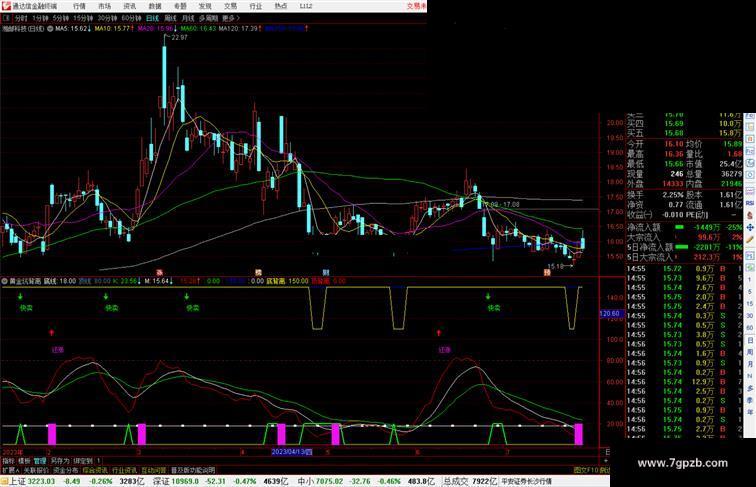
Task: Switch chart to 15分钟 period
Action: pyautogui.click(x=82, y=18)
